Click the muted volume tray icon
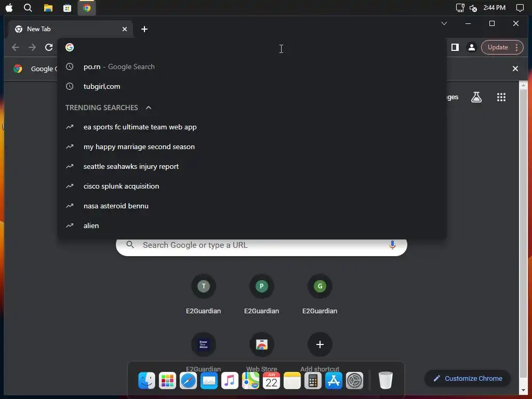 tap(473, 8)
